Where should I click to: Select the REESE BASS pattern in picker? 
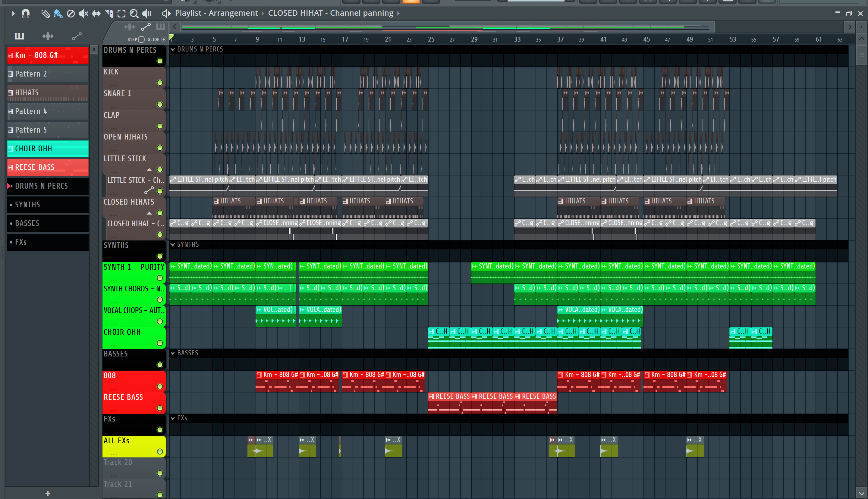[x=48, y=167]
